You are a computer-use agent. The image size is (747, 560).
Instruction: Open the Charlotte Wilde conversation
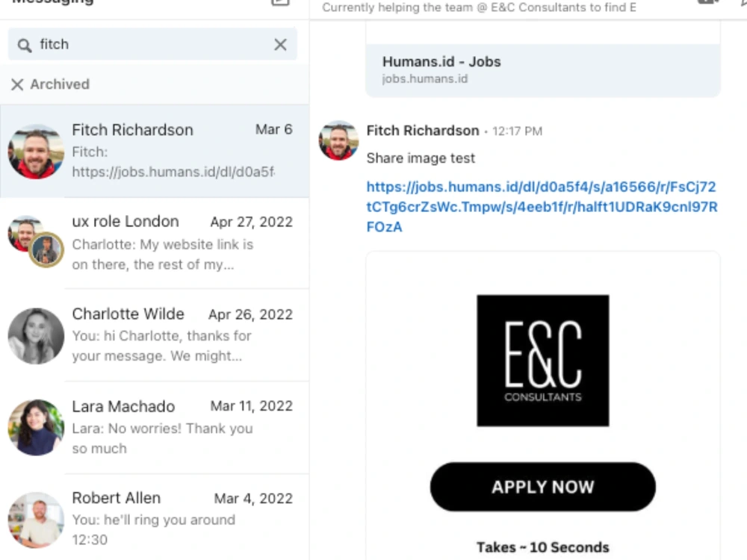point(155,336)
